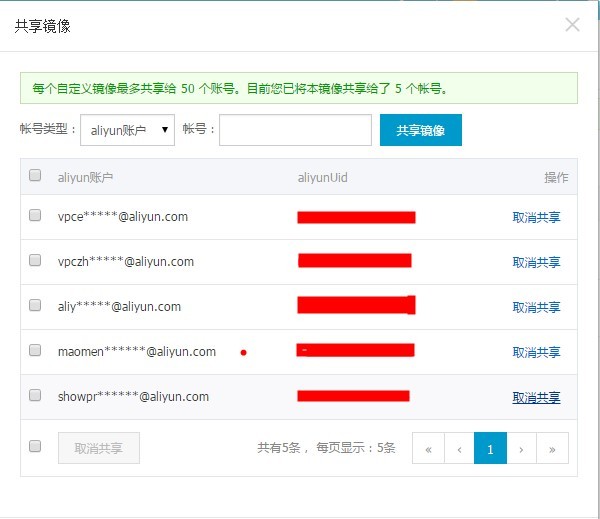
Task: Click the 帐号 input field
Action: point(295,130)
